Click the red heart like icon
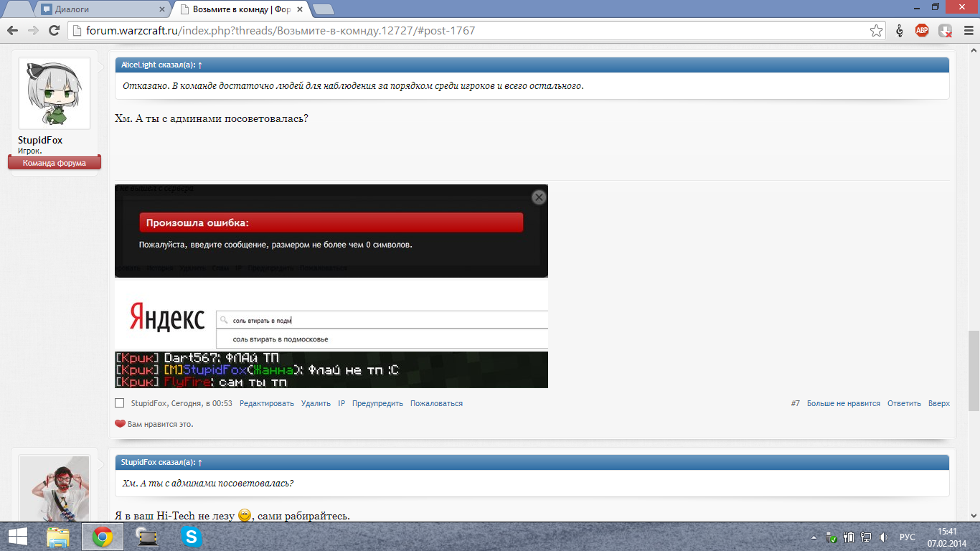Screen dimensions: 980x551 (x=120, y=424)
